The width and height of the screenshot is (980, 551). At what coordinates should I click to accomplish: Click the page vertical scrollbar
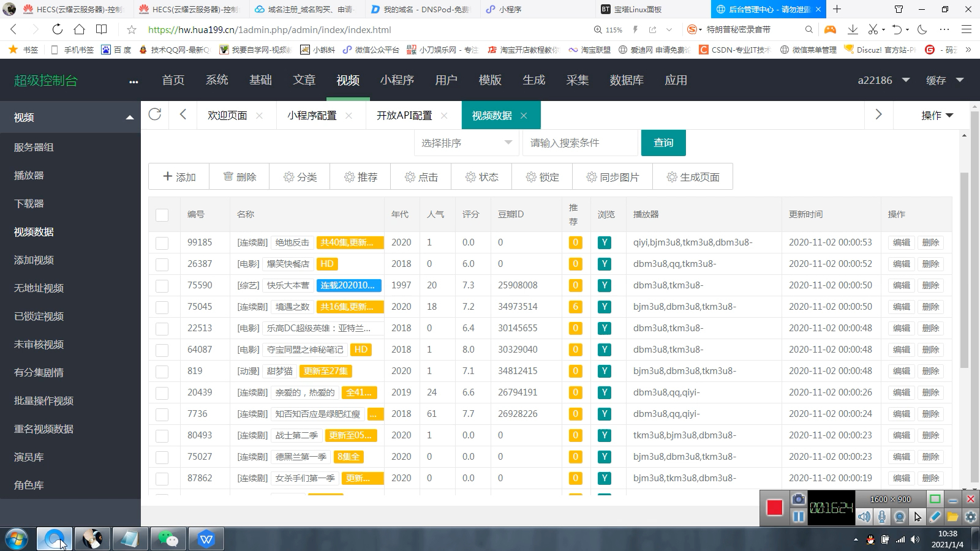(965, 269)
